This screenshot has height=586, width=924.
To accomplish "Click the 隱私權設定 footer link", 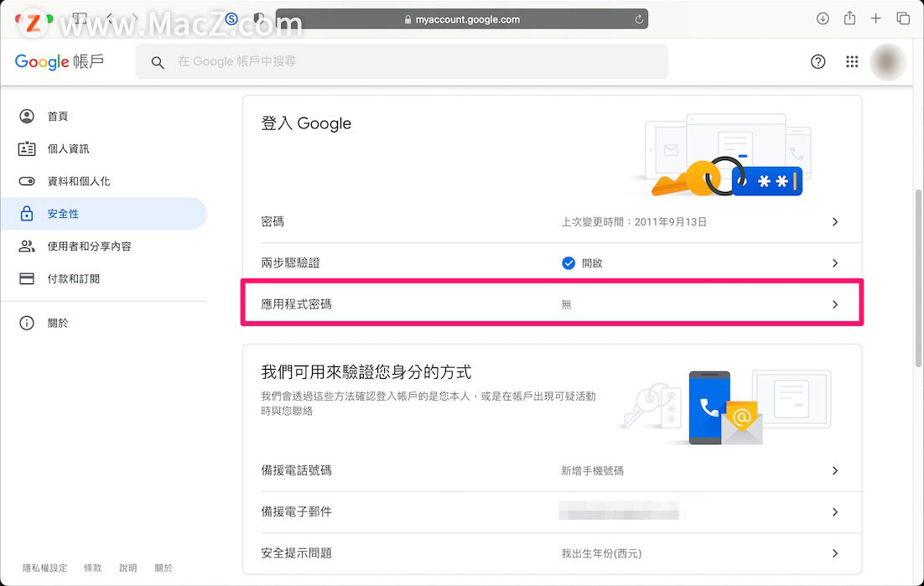I will (x=44, y=568).
